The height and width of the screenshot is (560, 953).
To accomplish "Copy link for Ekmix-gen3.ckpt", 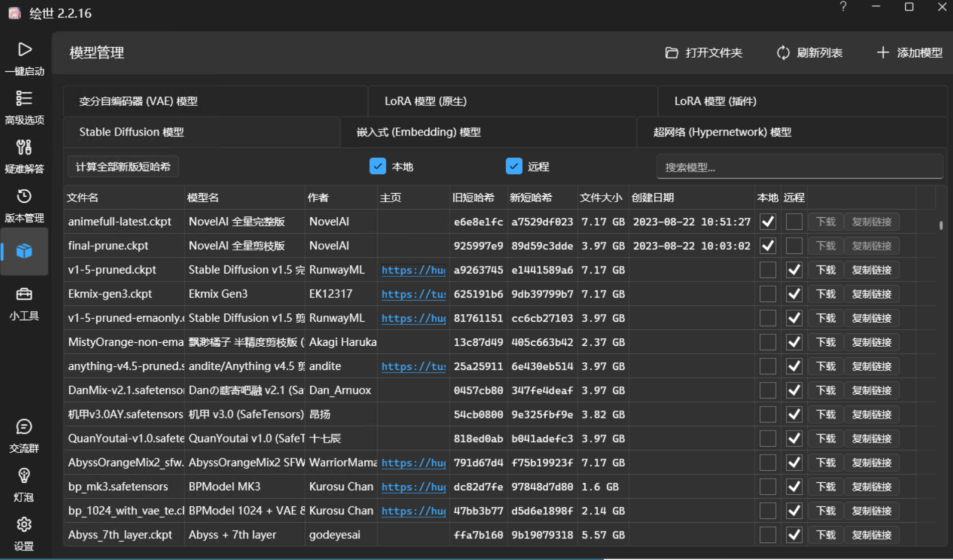I will (x=872, y=294).
